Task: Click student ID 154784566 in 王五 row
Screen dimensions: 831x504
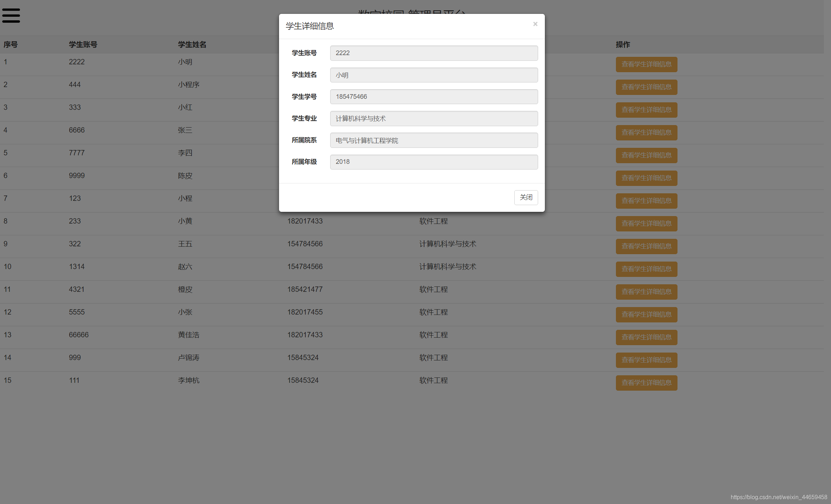Action: click(305, 244)
